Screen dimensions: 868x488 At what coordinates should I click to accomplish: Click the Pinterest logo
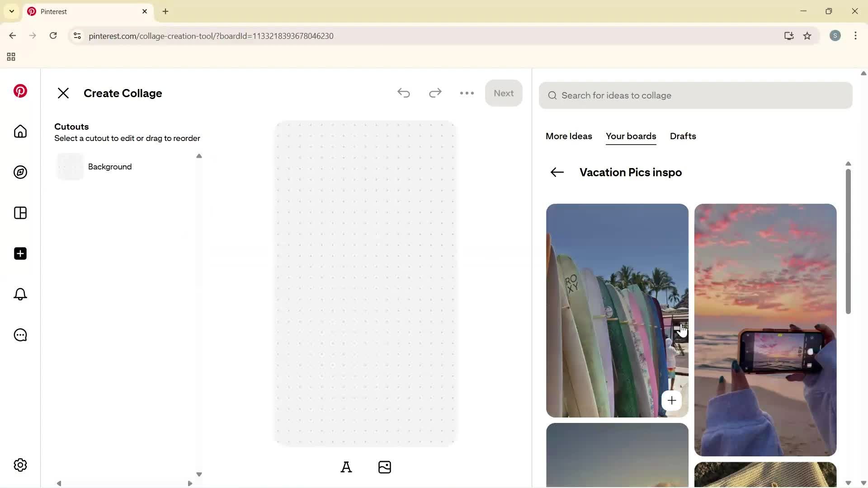(20, 91)
